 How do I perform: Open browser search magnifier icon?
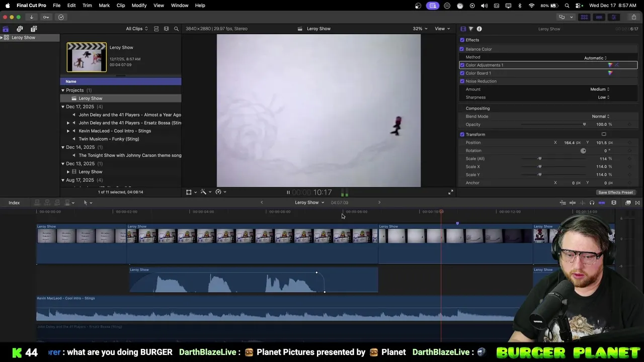click(176, 29)
